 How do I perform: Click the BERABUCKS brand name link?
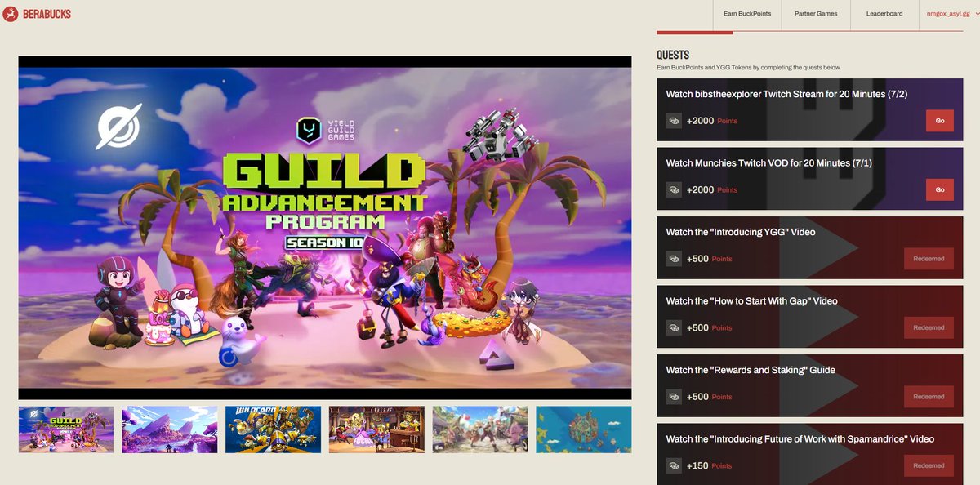[47, 14]
